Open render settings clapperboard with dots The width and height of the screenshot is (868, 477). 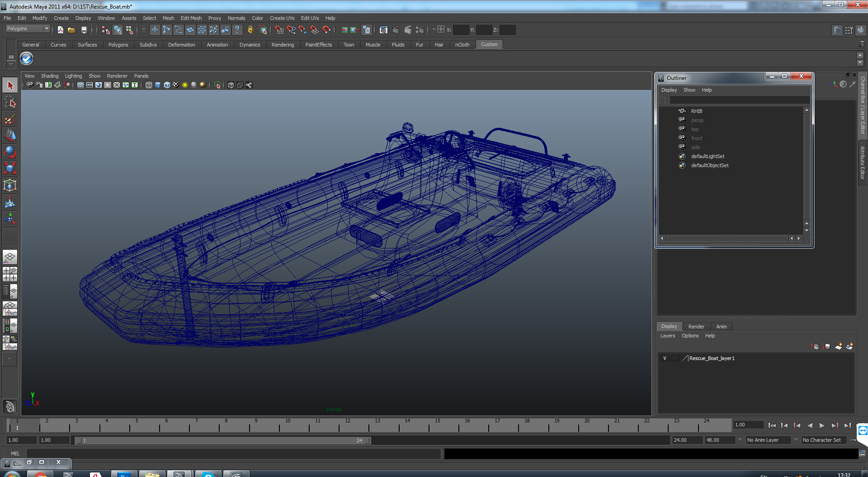(420, 30)
